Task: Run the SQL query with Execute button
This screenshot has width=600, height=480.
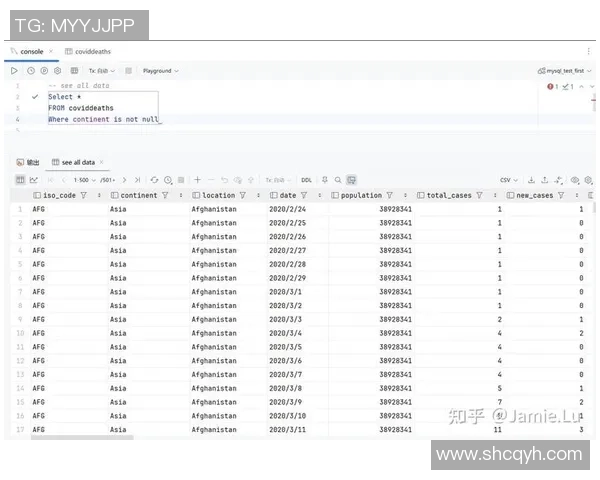Action: pyautogui.click(x=14, y=71)
